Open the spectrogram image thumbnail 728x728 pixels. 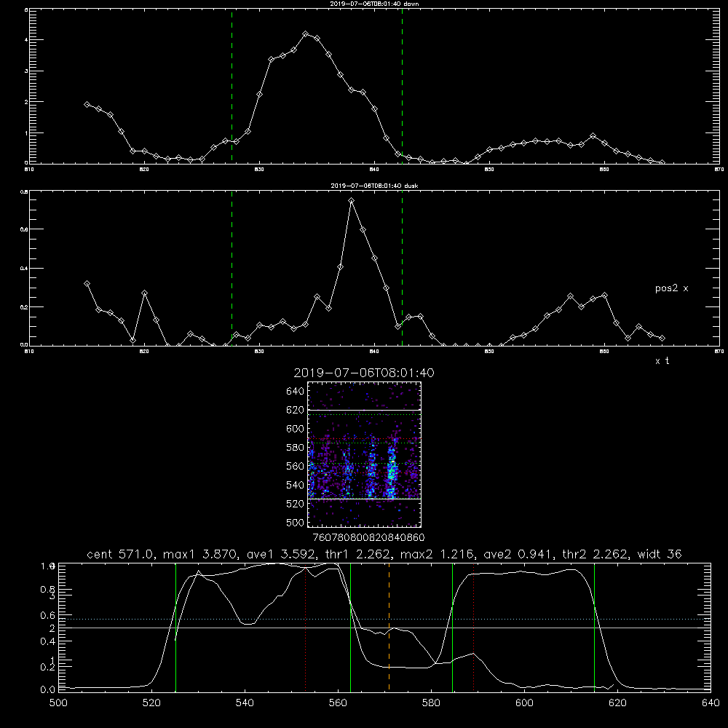364,454
